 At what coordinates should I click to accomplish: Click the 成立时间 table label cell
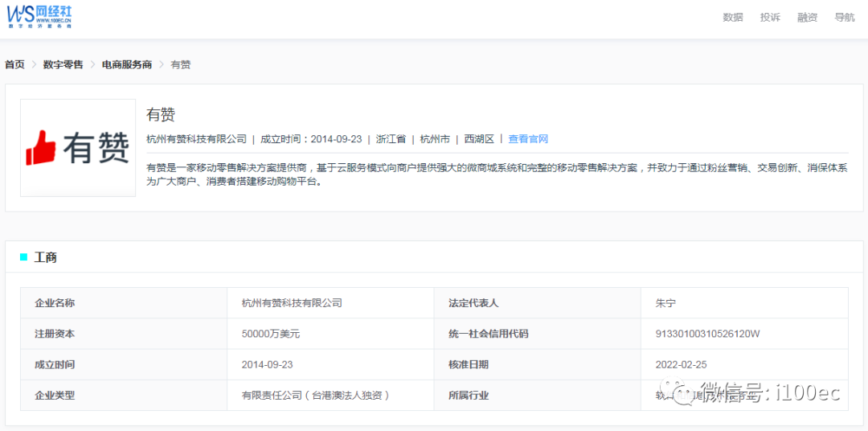(124, 364)
